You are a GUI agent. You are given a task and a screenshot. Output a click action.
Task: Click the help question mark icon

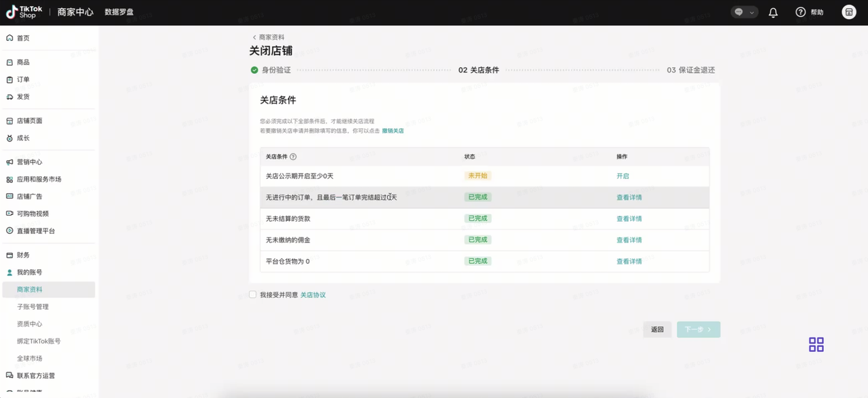point(800,12)
